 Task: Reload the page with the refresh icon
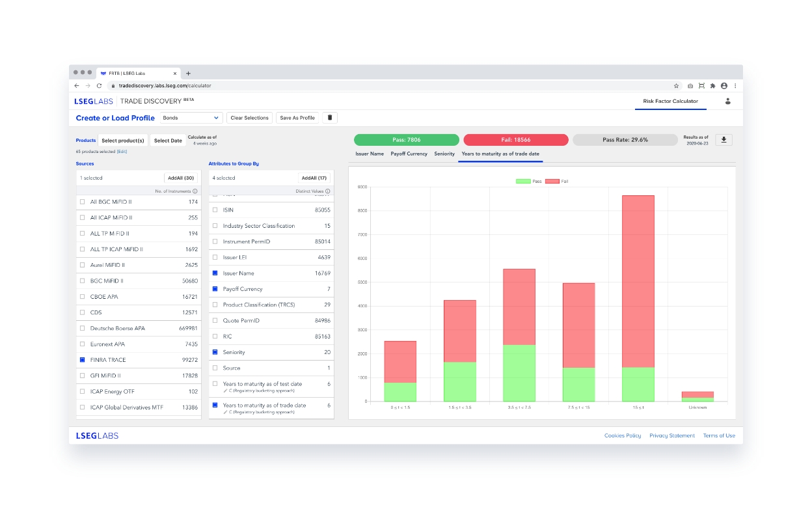[99, 85]
